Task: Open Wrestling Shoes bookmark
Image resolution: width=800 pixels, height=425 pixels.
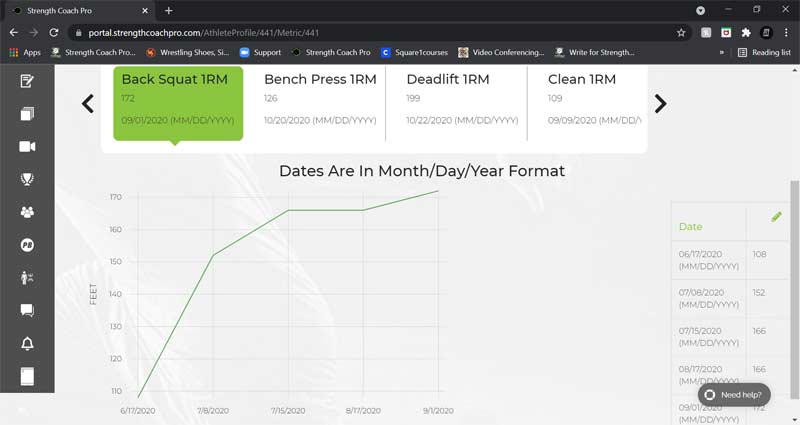Action: point(187,52)
